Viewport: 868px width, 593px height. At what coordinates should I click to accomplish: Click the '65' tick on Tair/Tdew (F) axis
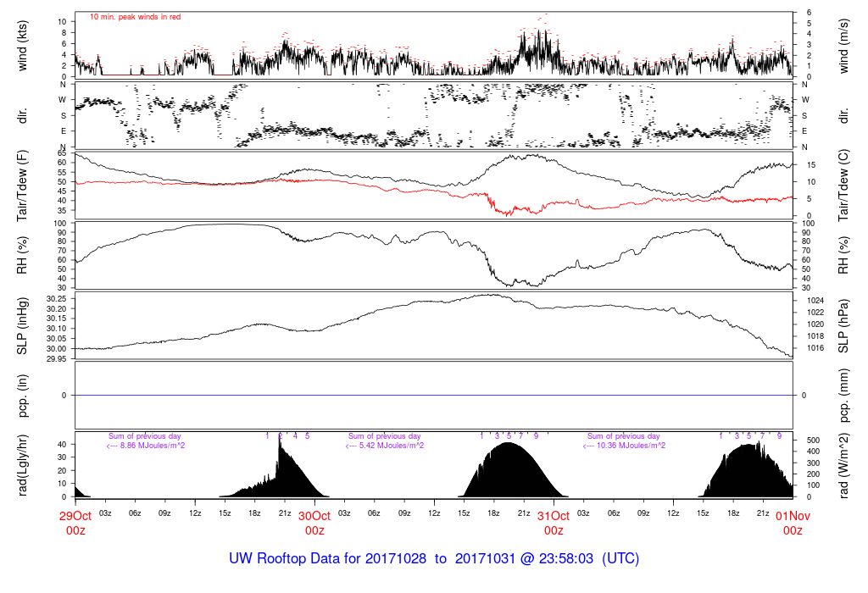click(x=62, y=152)
